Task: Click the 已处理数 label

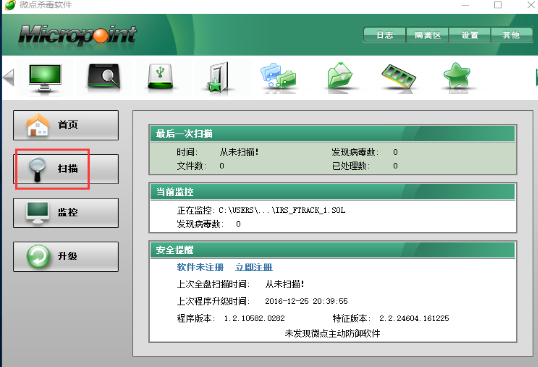Action: click(350, 166)
